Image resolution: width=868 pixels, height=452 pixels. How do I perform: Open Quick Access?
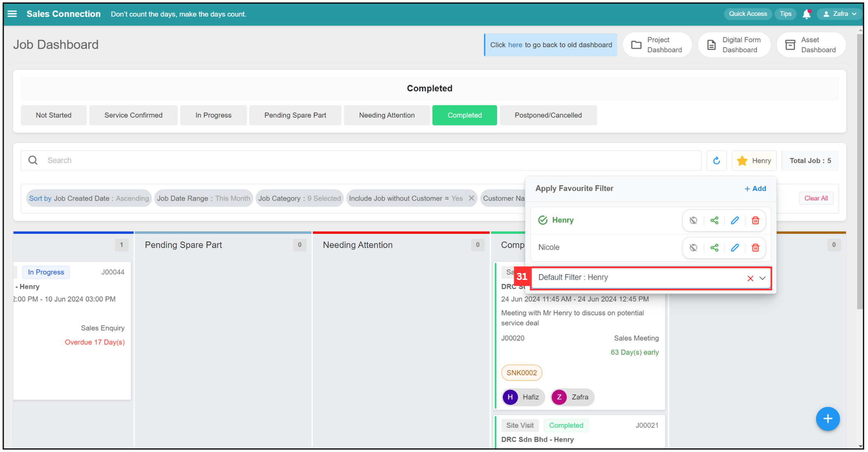[x=748, y=14]
